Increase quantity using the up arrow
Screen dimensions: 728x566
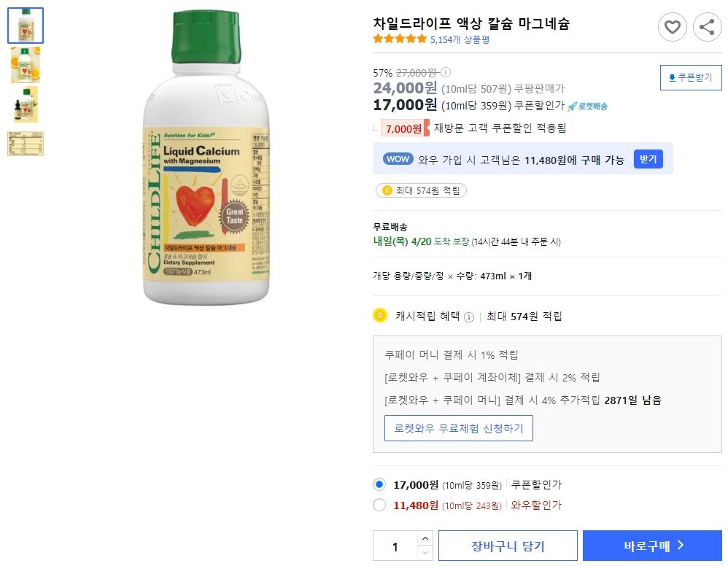click(424, 540)
